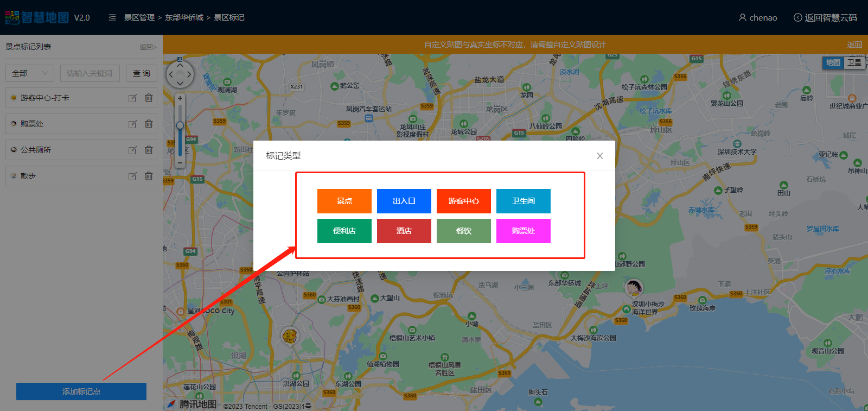Click the 返回智慧云码 link
Image resolution: width=868 pixels, height=411 pixels.
click(x=825, y=17)
